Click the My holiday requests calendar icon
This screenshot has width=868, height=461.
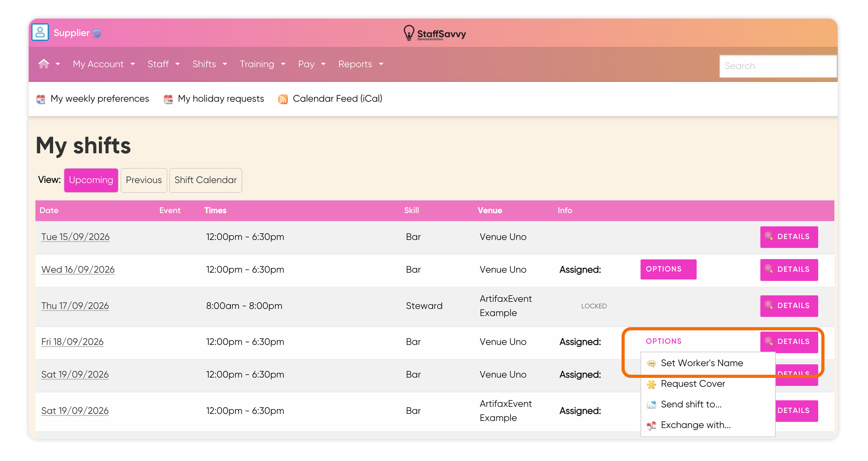[168, 99]
